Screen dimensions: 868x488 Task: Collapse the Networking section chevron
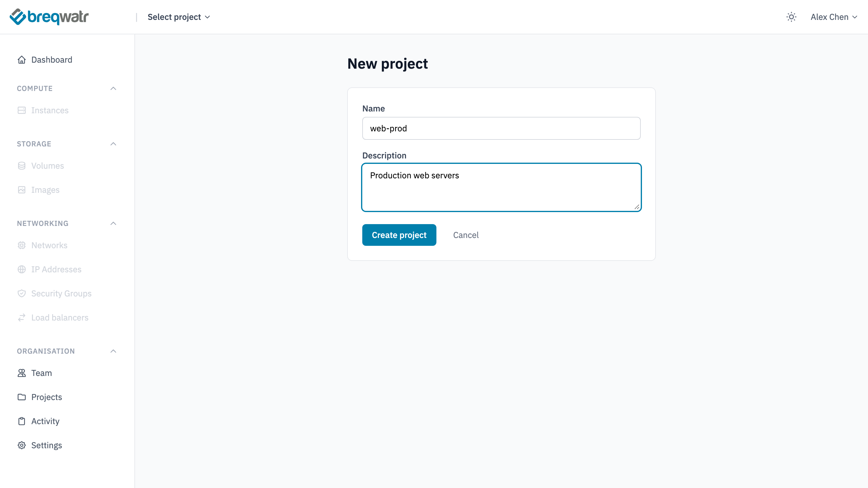113,223
